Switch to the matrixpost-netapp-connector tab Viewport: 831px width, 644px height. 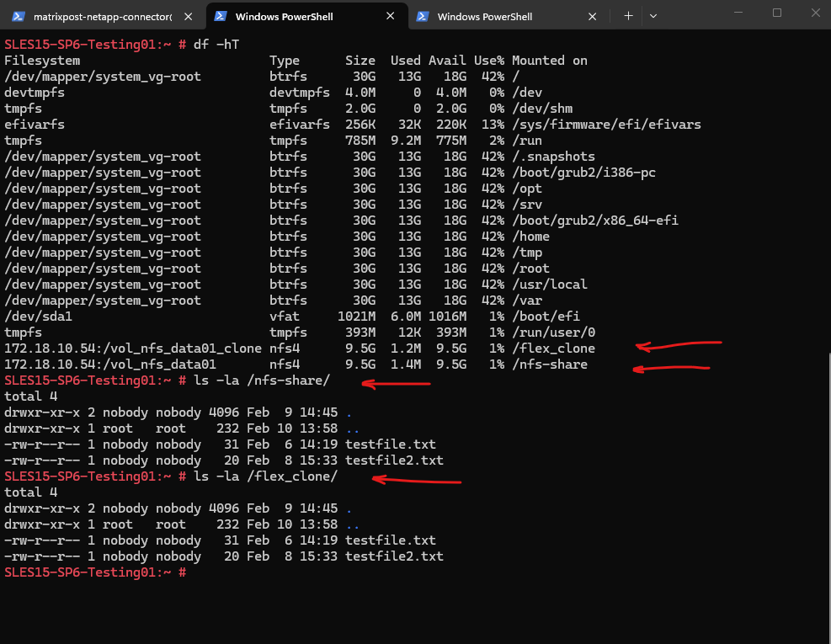pos(101,16)
